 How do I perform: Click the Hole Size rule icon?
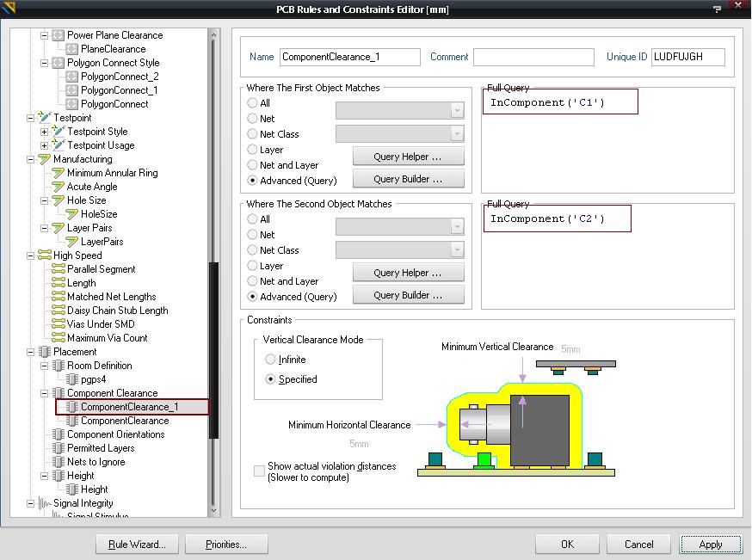pyautogui.click(x=58, y=200)
